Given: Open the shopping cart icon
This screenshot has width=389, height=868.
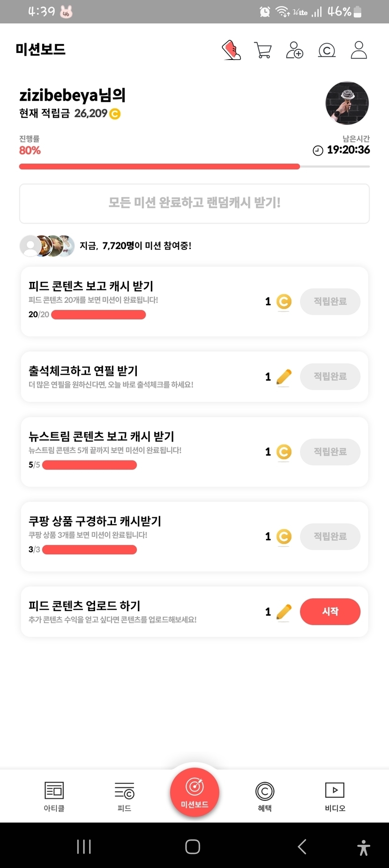Looking at the screenshot, I should click(x=263, y=50).
